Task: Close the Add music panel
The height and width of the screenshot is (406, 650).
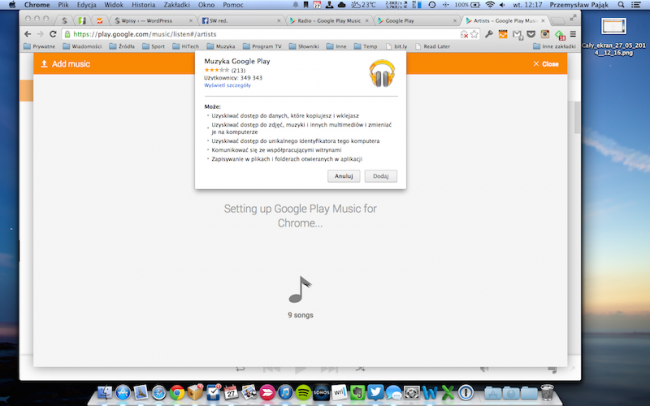Action: (x=546, y=64)
